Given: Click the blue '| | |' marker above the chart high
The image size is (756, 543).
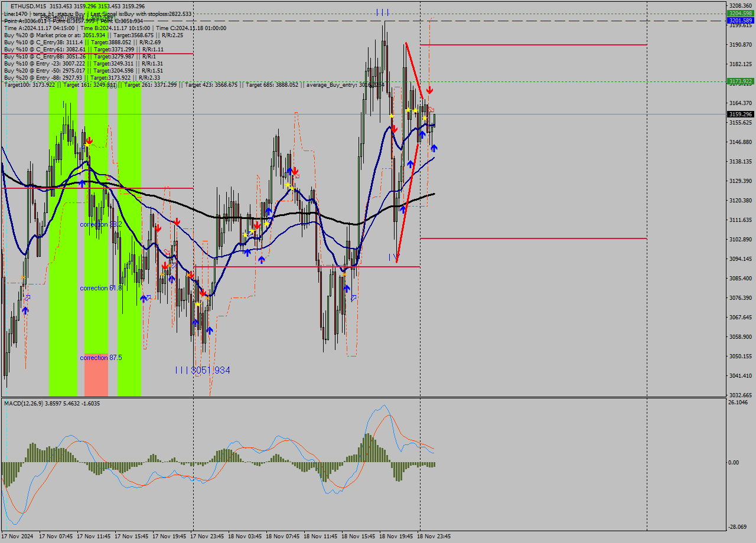Looking at the screenshot, I should pos(382,12).
